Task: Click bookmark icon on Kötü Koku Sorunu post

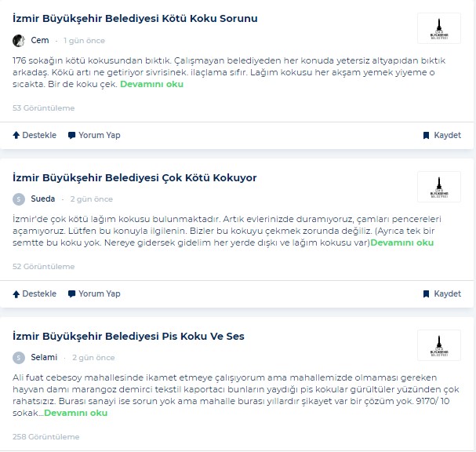Action: pos(427,135)
